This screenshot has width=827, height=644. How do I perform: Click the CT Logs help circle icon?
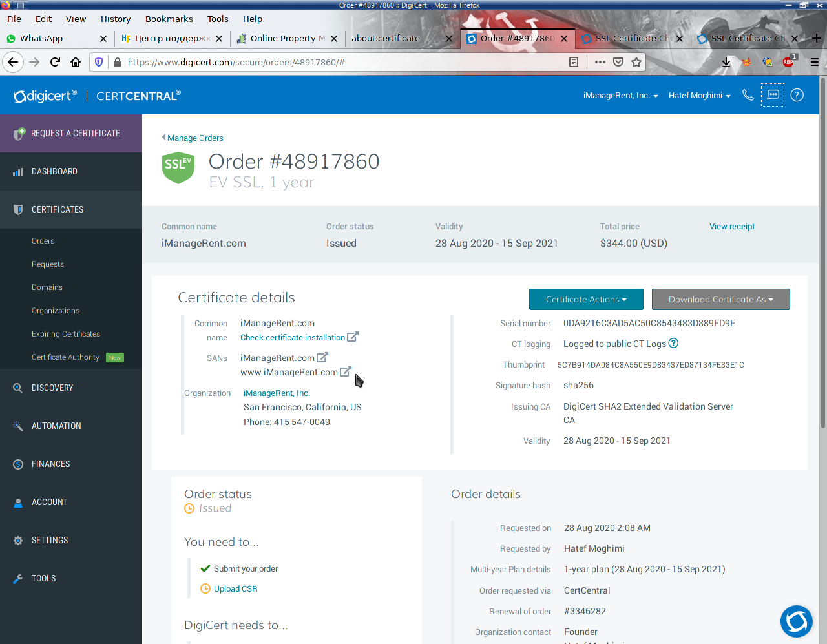(673, 343)
